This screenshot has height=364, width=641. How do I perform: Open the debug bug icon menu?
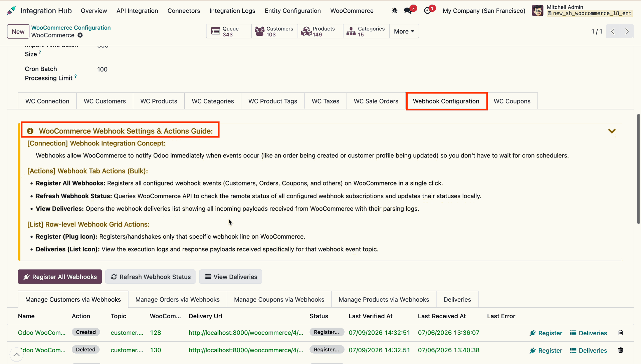coord(395,11)
